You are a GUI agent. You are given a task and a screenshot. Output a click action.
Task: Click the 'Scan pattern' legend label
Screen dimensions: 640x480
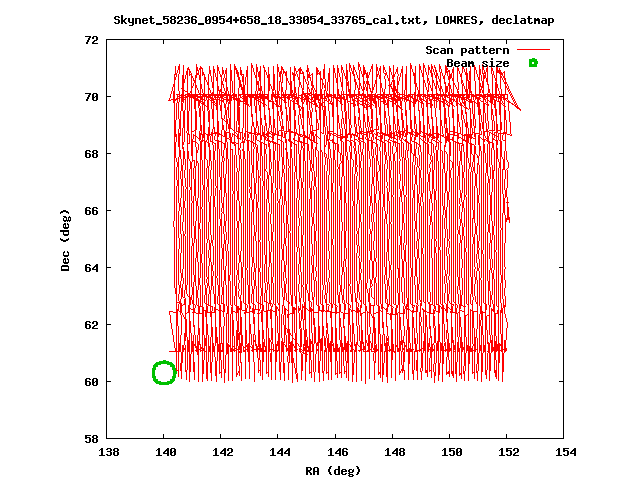467,50
